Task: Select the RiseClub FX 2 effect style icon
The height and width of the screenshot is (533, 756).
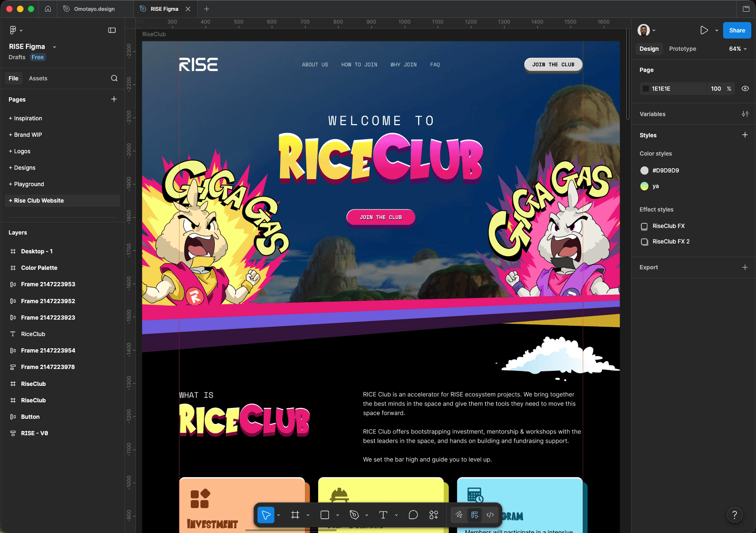Action: [645, 242]
